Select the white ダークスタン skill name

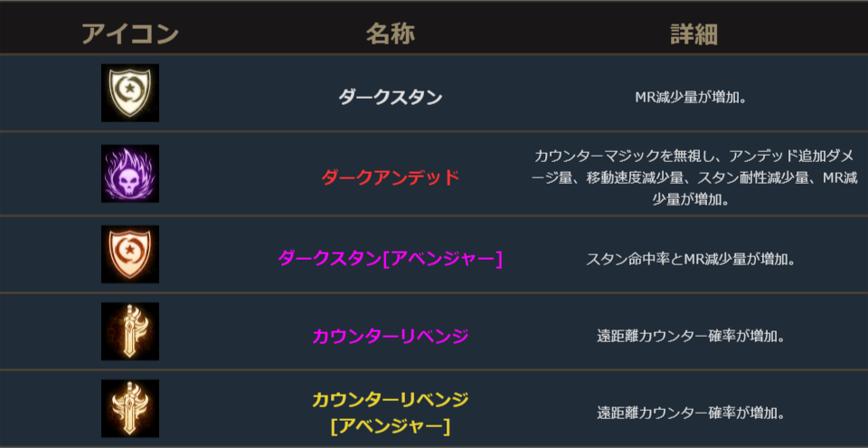pyautogui.click(x=391, y=97)
